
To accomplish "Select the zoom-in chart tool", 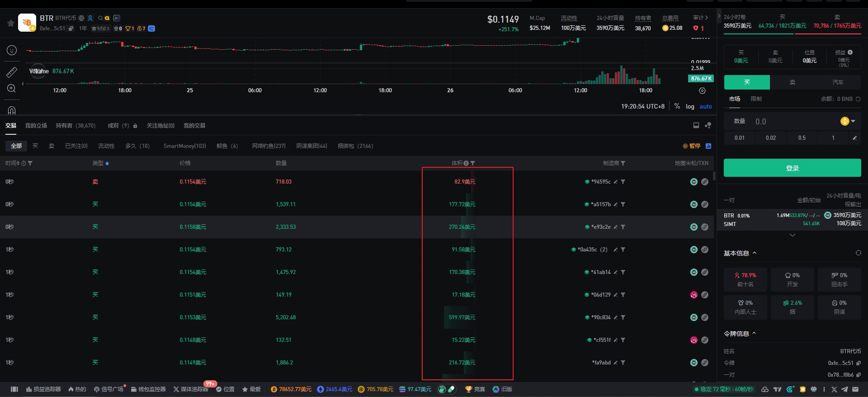I will click(12, 88).
